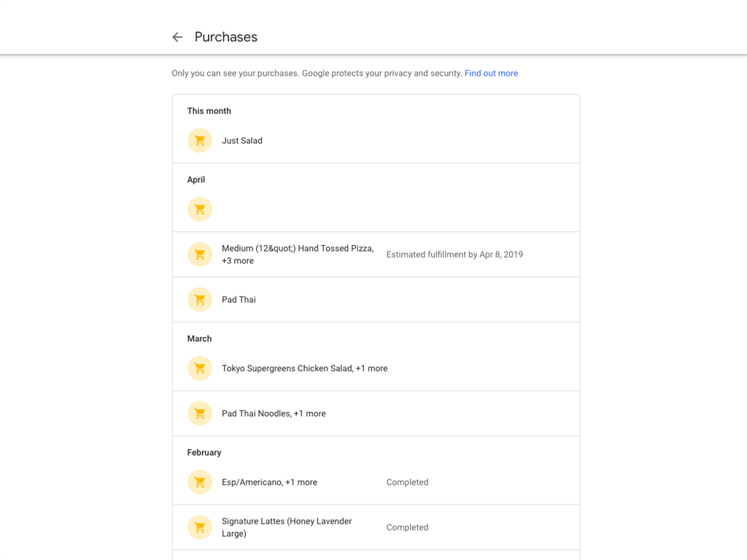This screenshot has width=747, height=560.
Task: Select Tokyo Supergreens Chicken Salad purchase
Action: pos(304,368)
